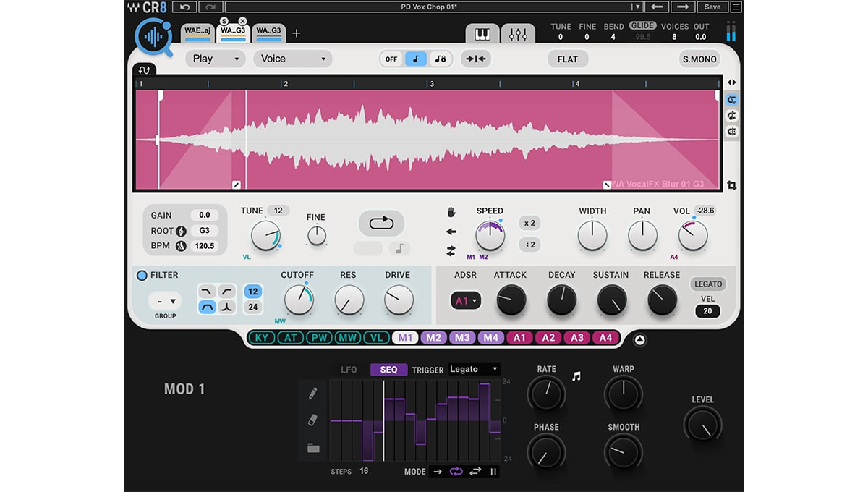Viewport: 868px width, 492px height.
Task: Open the A1 envelope selector dropdown
Action: [x=464, y=300]
